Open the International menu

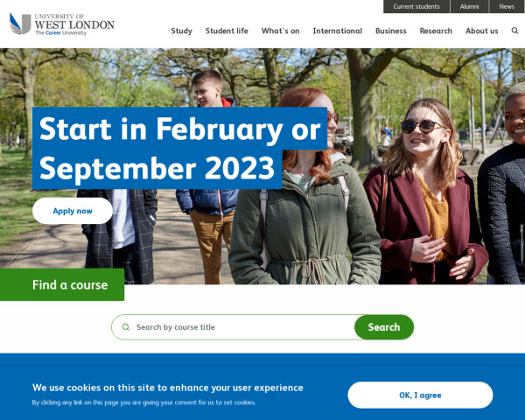(x=338, y=31)
